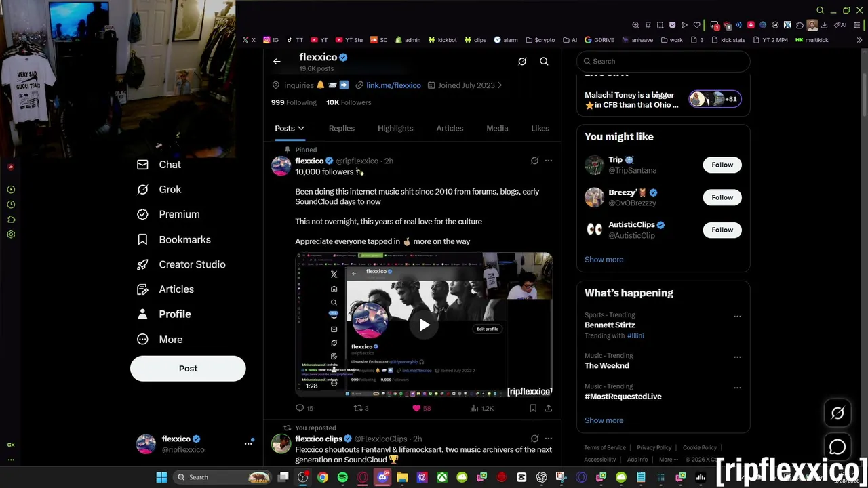Open options for #MostRequestedLive trend
The width and height of the screenshot is (868, 488).
click(737, 388)
